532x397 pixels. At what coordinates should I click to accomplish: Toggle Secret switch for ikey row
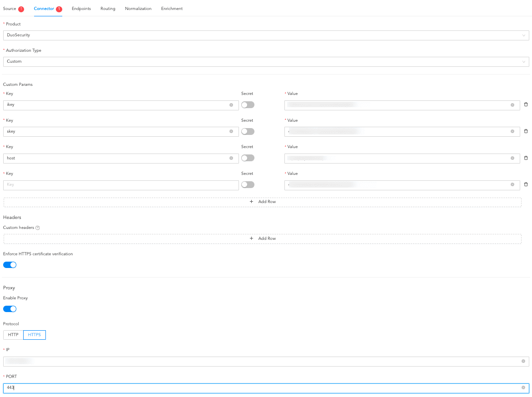tap(248, 105)
